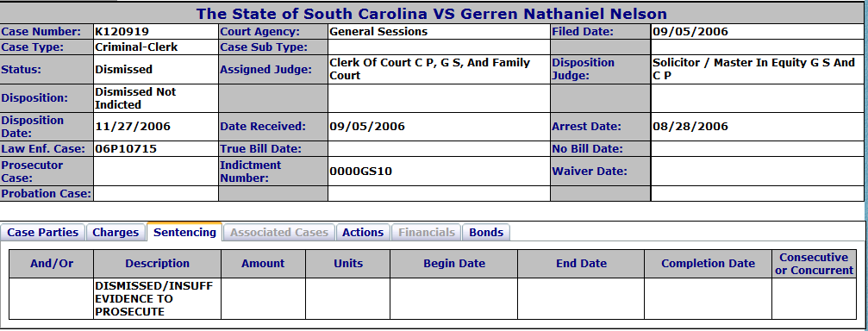The image size is (868, 331).
Task: Open the Case Parties tab
Action: click(42, 233)
